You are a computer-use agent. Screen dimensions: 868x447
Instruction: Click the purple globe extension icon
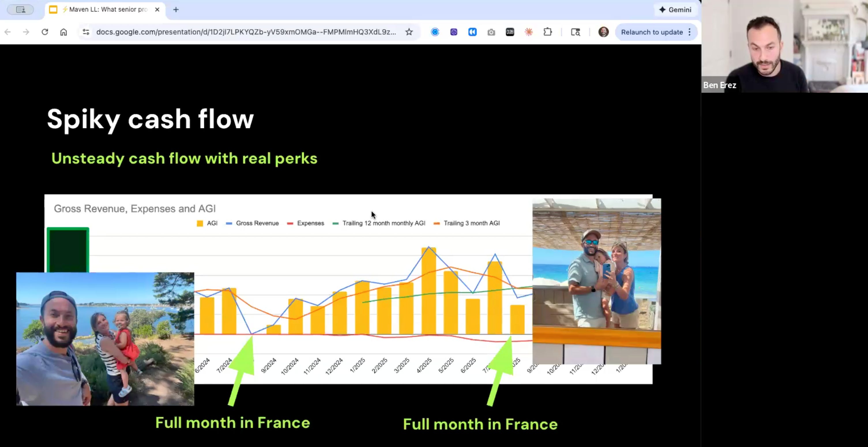454,32
